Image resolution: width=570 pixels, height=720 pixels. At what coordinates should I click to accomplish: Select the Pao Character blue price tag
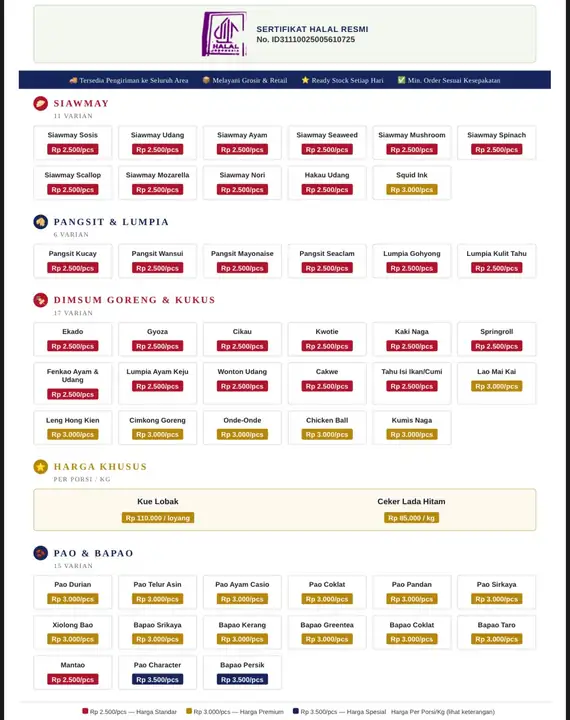tap(158, 680)
